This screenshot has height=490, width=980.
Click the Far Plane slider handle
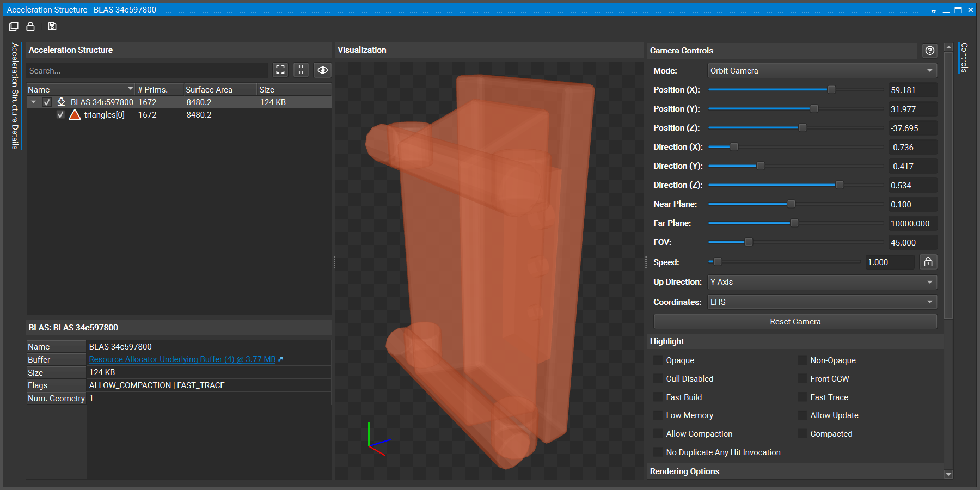point(794,223)
